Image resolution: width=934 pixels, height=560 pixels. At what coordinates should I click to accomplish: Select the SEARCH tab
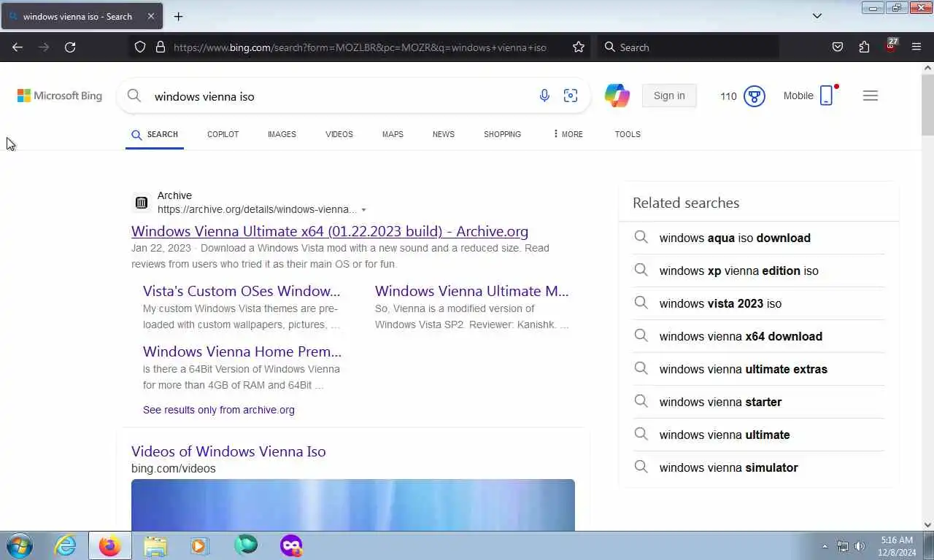click(x=155, y=134)
